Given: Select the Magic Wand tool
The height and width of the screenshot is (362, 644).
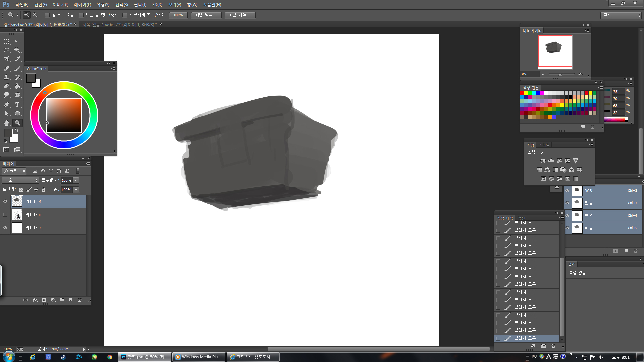Looking at the screenshot, I should click(17, 50).
